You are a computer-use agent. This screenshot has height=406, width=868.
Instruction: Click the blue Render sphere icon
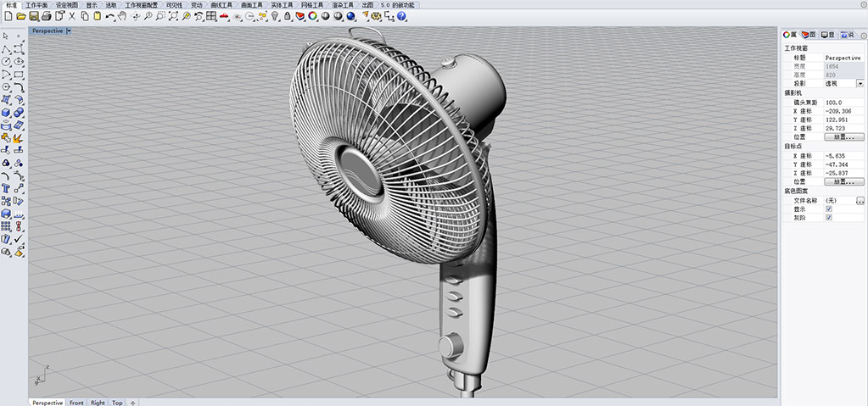350,16
